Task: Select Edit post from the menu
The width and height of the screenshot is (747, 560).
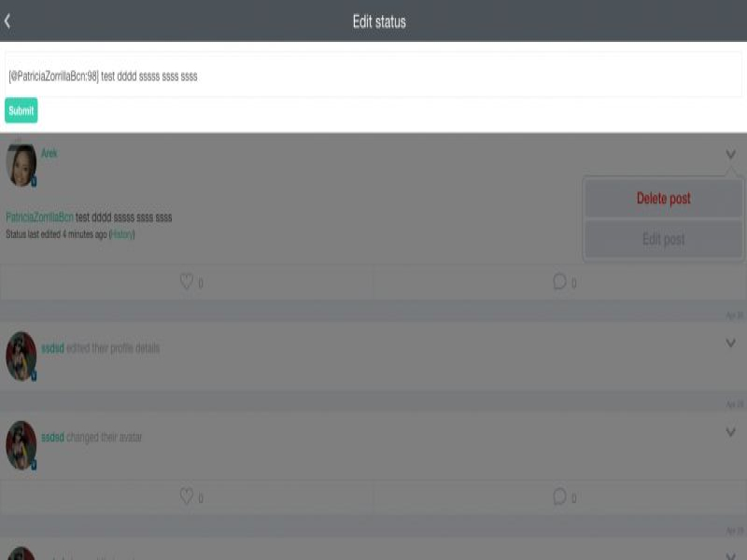Action: [x=663, y=239]
